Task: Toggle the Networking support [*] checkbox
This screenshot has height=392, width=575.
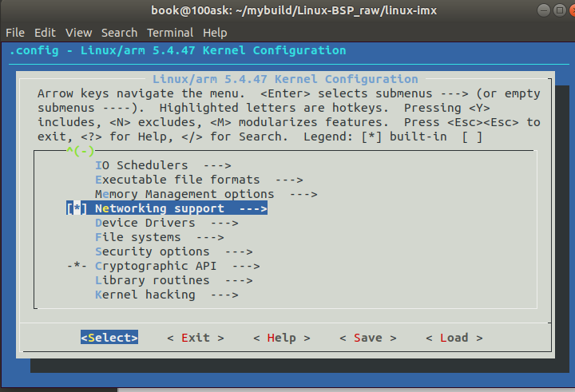Action: pyautogui.click(x=77, y=208)
